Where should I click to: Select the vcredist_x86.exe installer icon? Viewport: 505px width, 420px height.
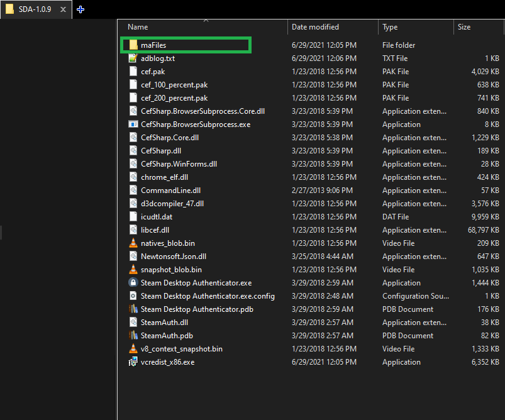pos(133,362)
